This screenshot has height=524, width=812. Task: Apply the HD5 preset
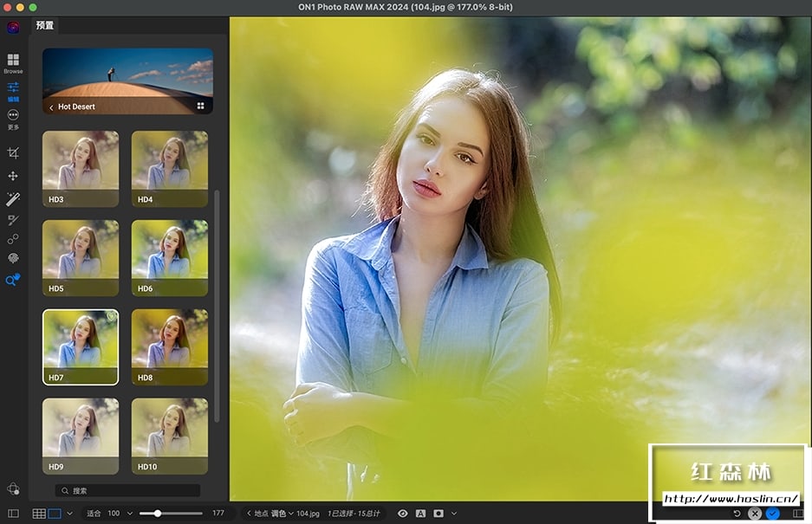(x=81, y=258)
